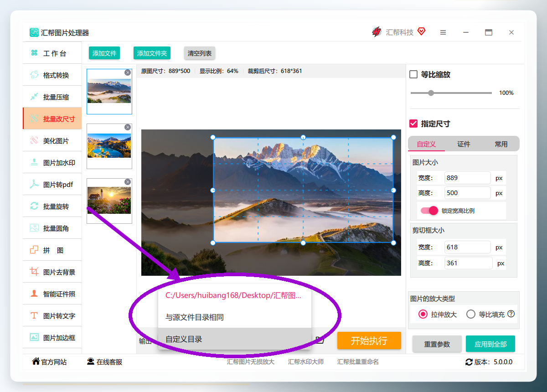Open 汇帮水印大师 link
This screenshot has height=392, width=547.
click(x=306, y=361)
